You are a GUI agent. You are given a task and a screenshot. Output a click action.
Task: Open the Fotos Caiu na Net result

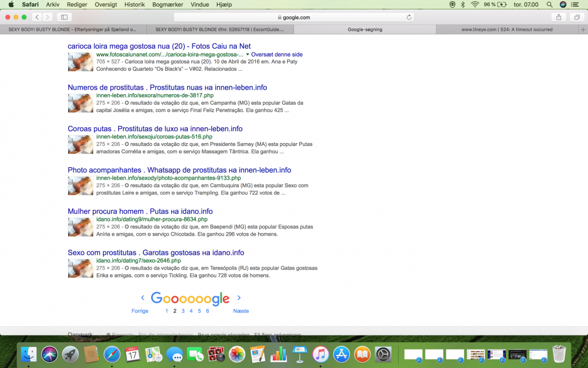pyautogui.click(x=159, y=46)
